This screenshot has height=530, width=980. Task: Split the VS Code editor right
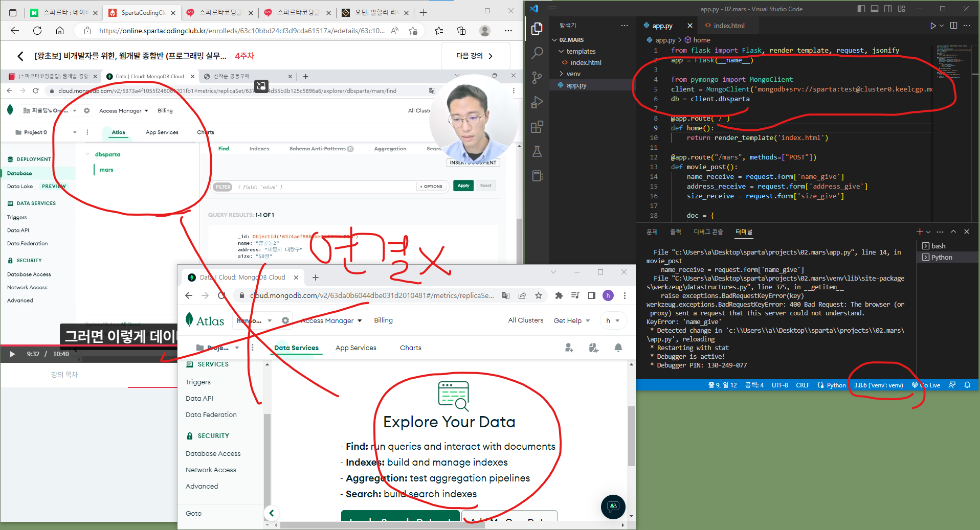(x=953, y=26)
